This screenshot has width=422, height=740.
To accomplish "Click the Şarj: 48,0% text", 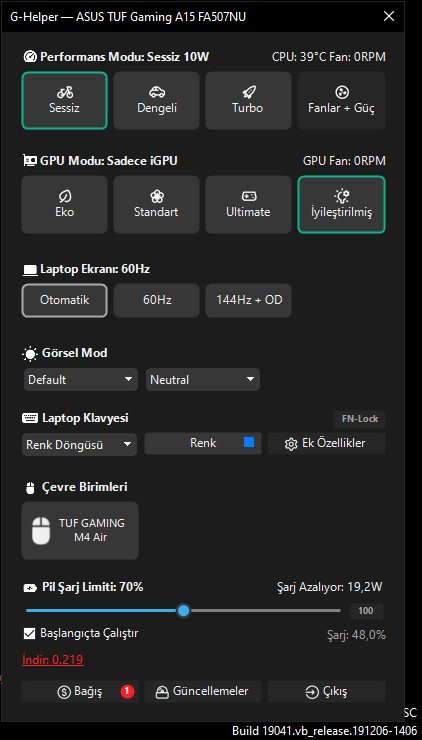I will coord(356,635).
